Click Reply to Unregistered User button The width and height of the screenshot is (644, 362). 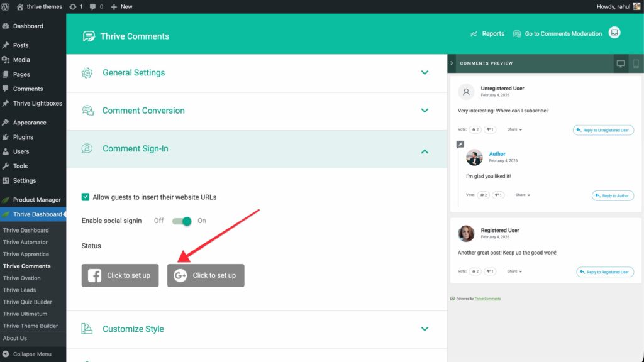click(x=602, y=130)
